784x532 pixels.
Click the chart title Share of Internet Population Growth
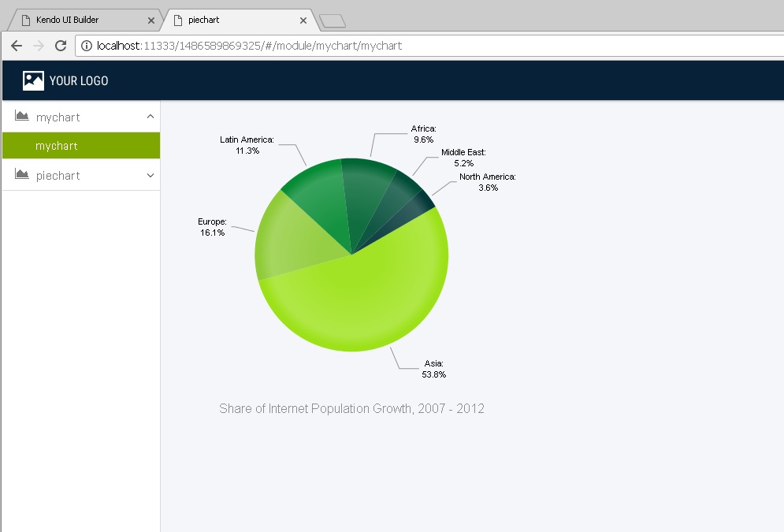coord(351,408)
